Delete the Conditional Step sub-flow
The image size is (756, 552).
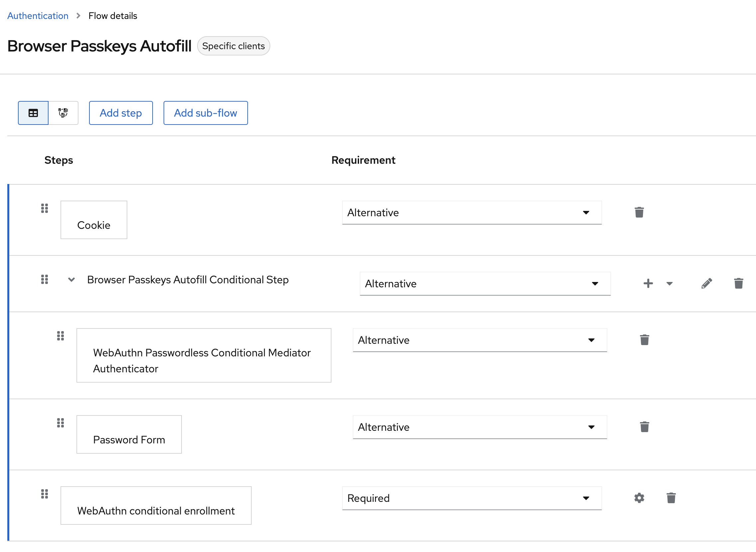(x=738, y=284)
